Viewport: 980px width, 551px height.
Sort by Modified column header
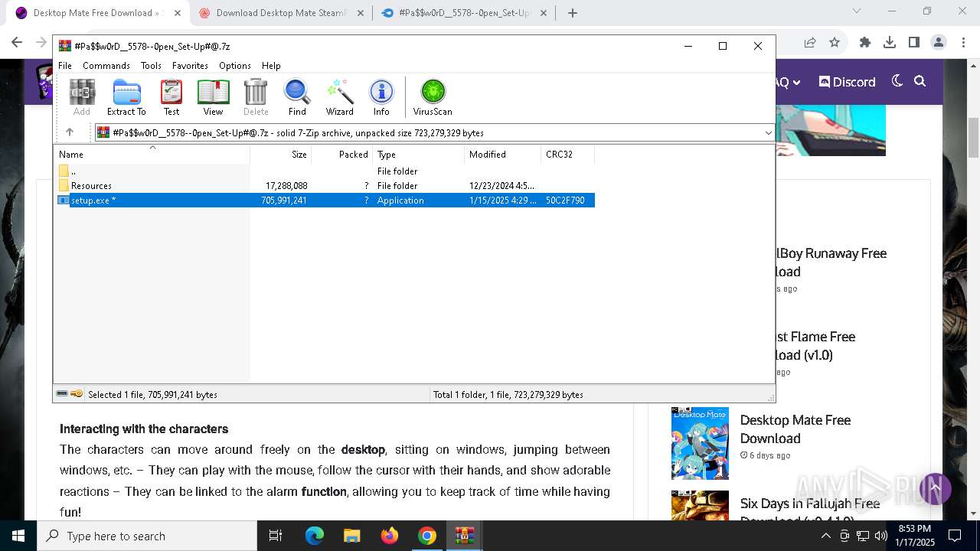[x=502, y=154]
